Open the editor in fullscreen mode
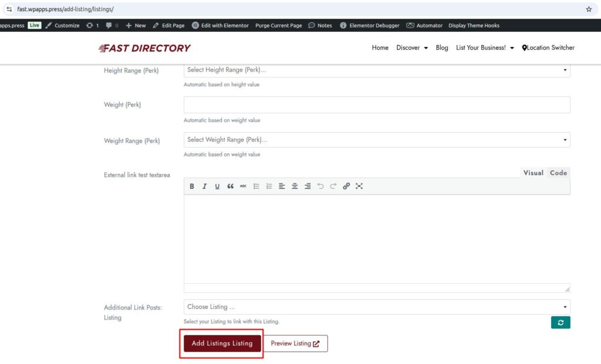601x364 pixels. point(359,186)
